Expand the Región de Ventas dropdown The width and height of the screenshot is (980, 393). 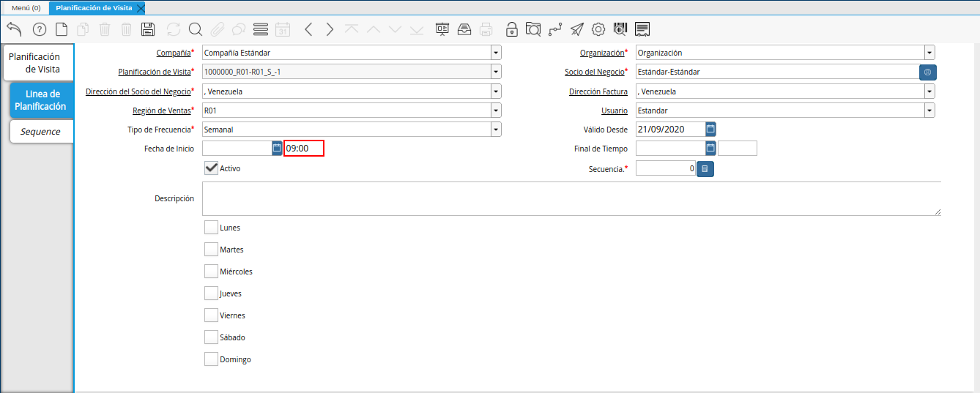click(496, 111)
